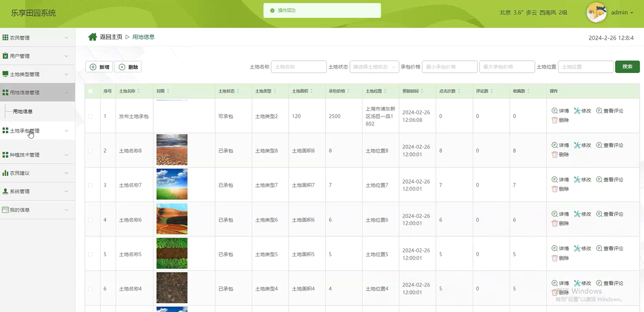Click 修改 for row 土地名称7
The width and height of the screenshot is (644, 312).
click(x=583, y=180)
